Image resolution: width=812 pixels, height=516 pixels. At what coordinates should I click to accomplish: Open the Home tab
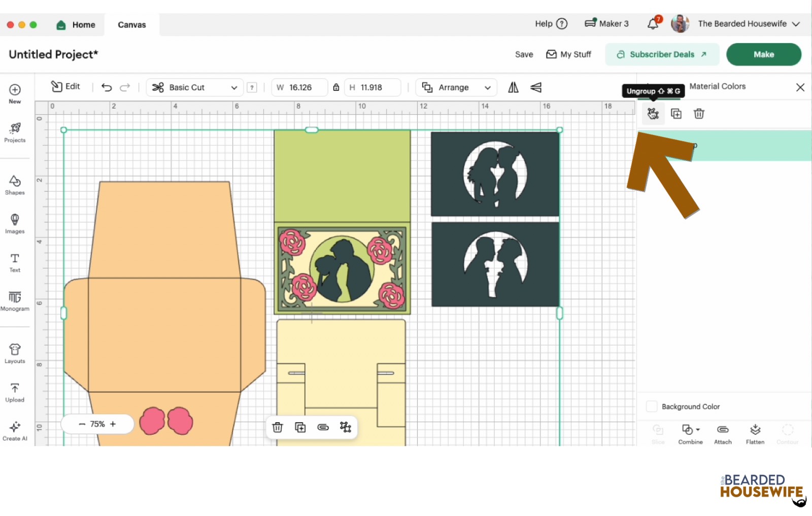coord(76,24)
